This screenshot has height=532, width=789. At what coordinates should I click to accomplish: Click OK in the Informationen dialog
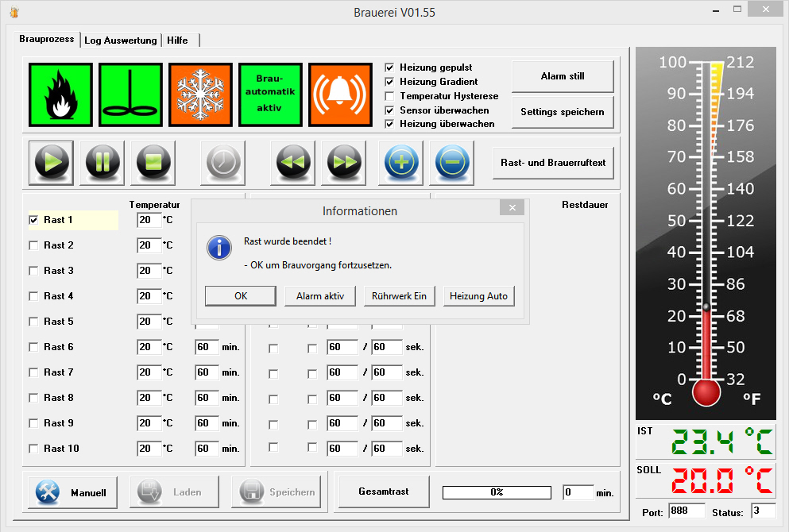tap(240, 296)
